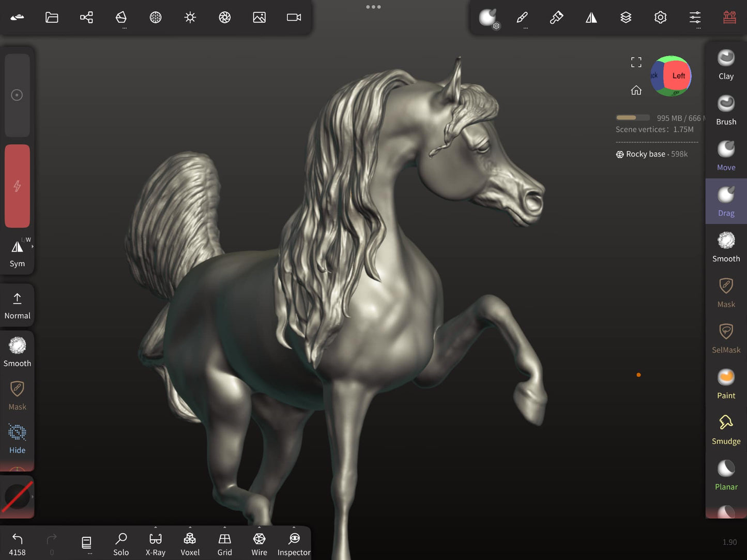This screenshot has width=747, height=560.
Task: Choose the Smudge tool in right sidebar
Action: (726, 429)
